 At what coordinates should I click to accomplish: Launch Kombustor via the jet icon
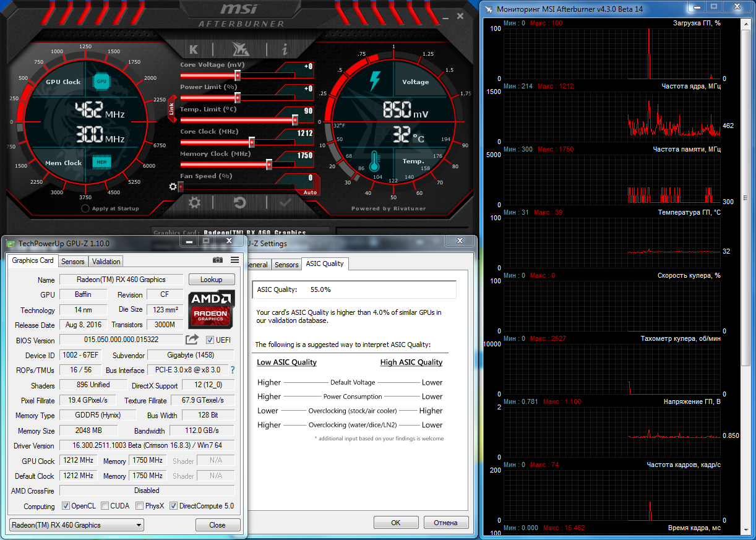pyautogui.click(x=240, y=49)
